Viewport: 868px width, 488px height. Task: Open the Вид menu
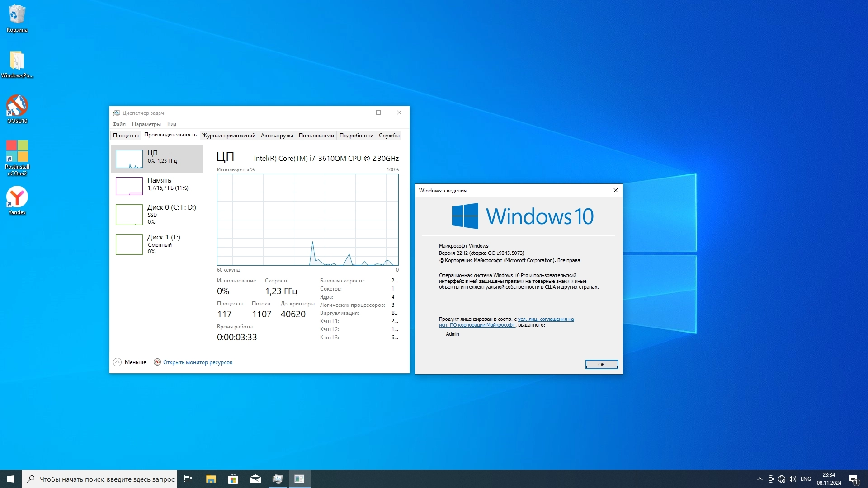[171, 124]
